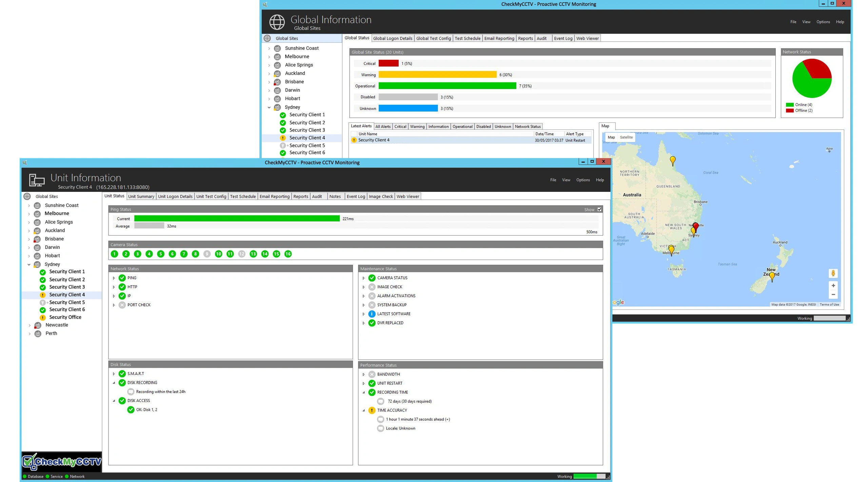868x482 pixels.
Task: Expand the PING network status row
Action: (x=114, y=278)
